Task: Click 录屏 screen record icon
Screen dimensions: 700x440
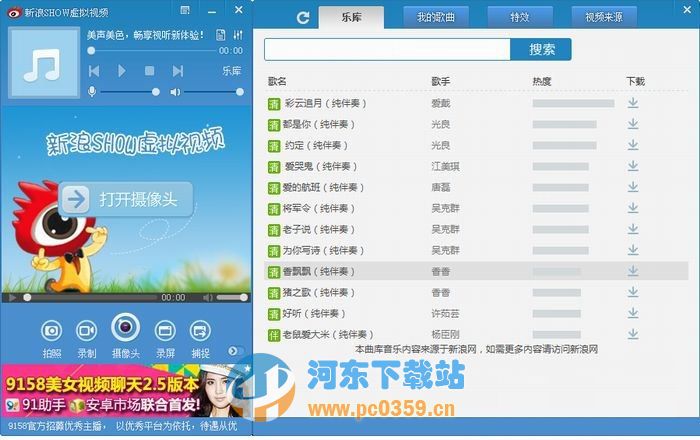Action: [x=165, y=331]
